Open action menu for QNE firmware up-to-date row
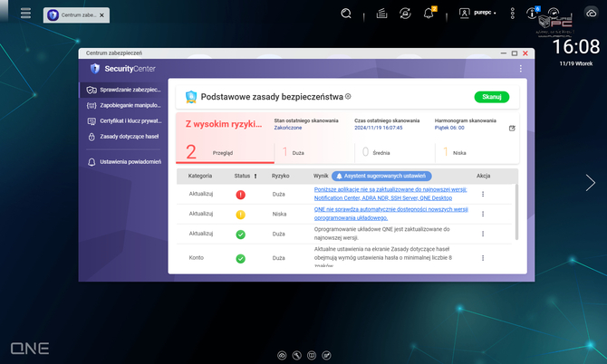This screenshot has width=607, height=364. tap(483, 234)
